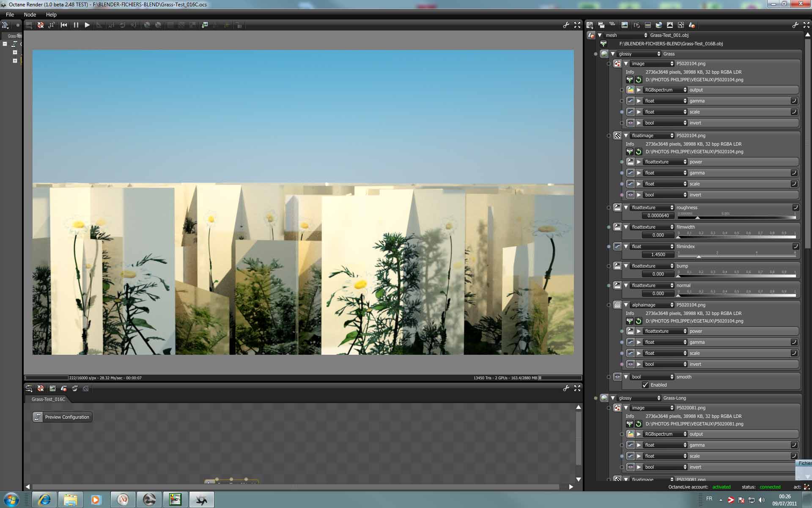Maximize the render viewport panel
Screen dimensions: 812x508
(577, 25)
